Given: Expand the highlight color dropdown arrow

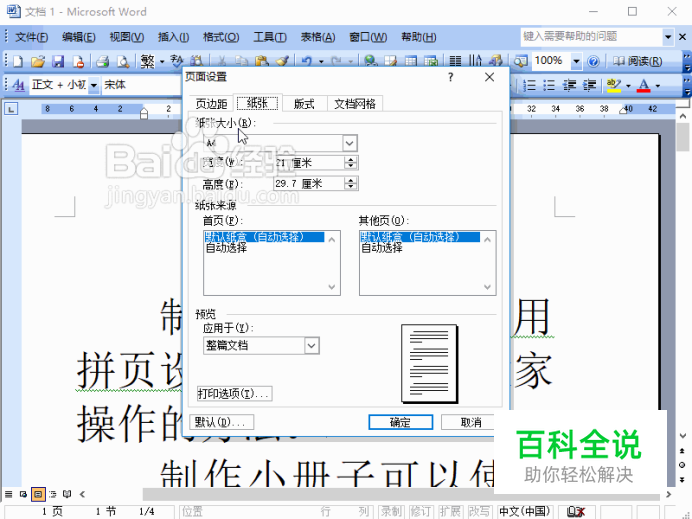Looking at the screenshot, I should pos(628,85).
